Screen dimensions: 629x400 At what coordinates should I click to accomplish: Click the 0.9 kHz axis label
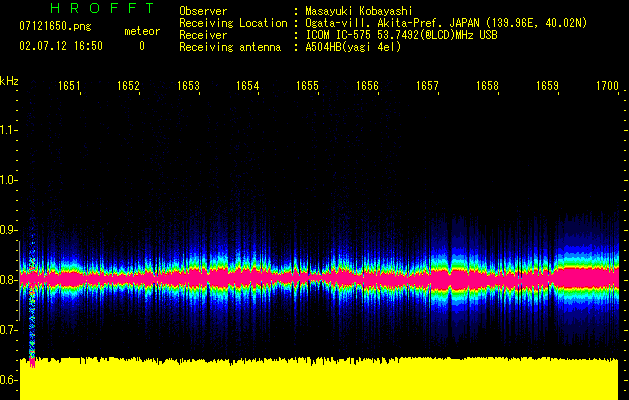click(x=7, y=230)
